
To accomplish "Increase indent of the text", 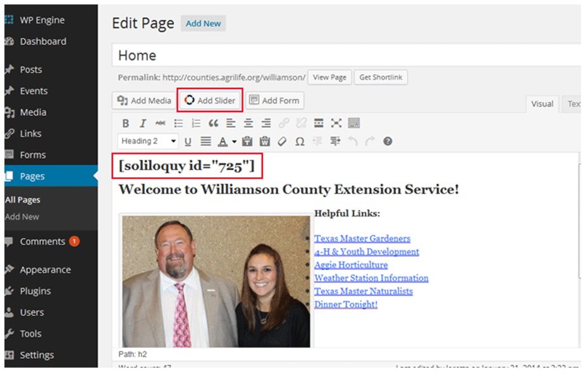I will 335,142.
